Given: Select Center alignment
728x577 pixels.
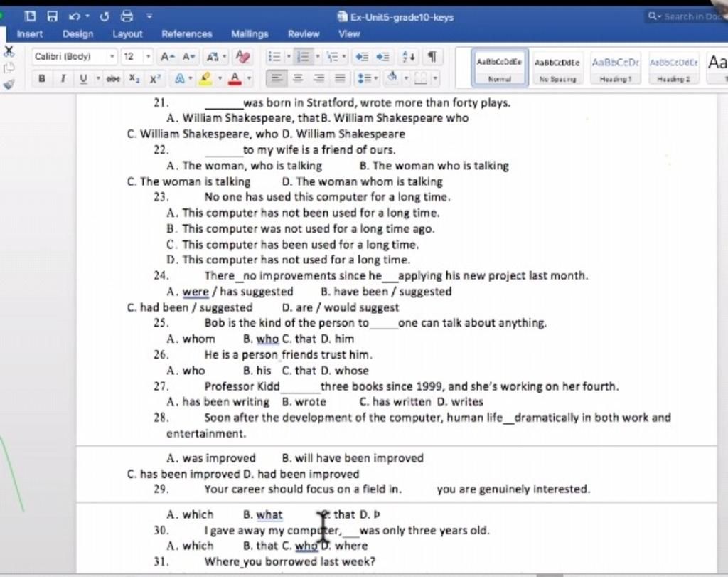Looking at the screenshot, I should click(298, 78).
